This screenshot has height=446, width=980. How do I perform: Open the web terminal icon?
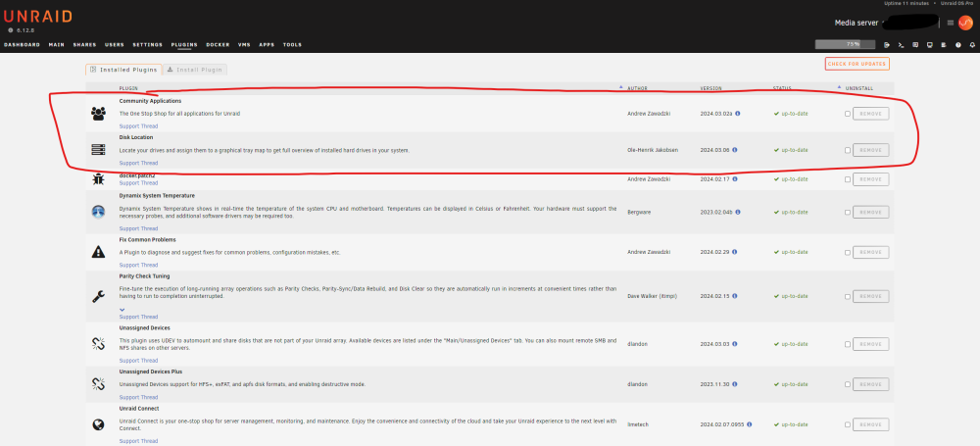[x=902, y=45]
